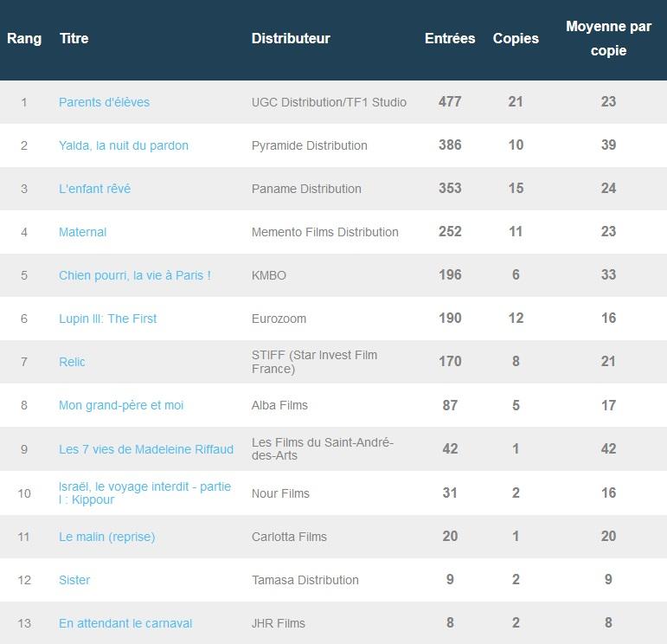Click the Entrées column header
Image resolution: width=667 pixels, height=644 pixels.
coord(450,38)
